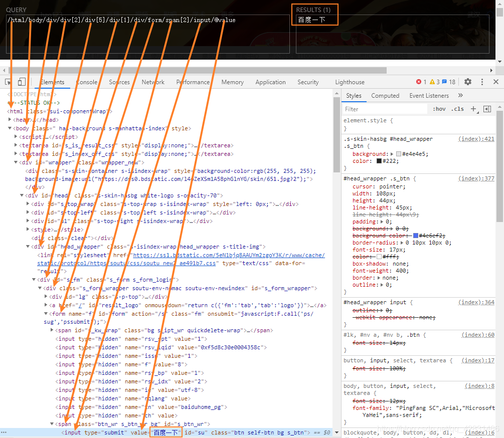Open the Network tab

coord(153,82)
